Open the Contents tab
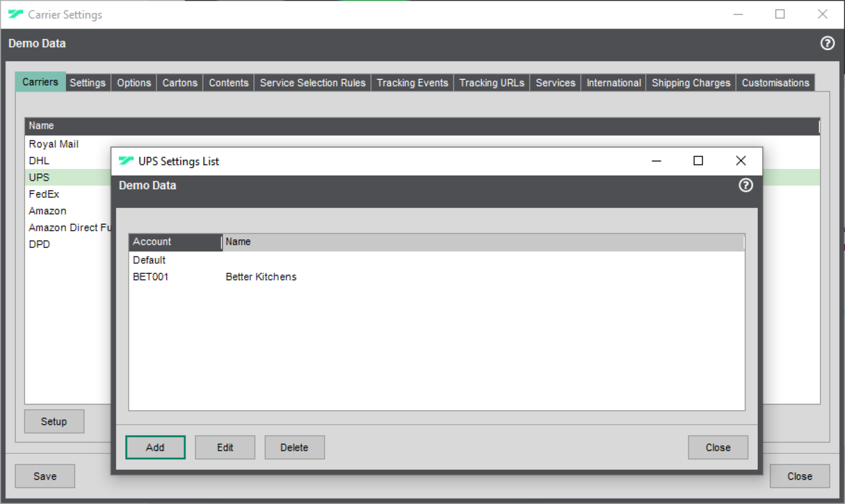The width and height of the screenshot is (845, 504). pos(228,83)
